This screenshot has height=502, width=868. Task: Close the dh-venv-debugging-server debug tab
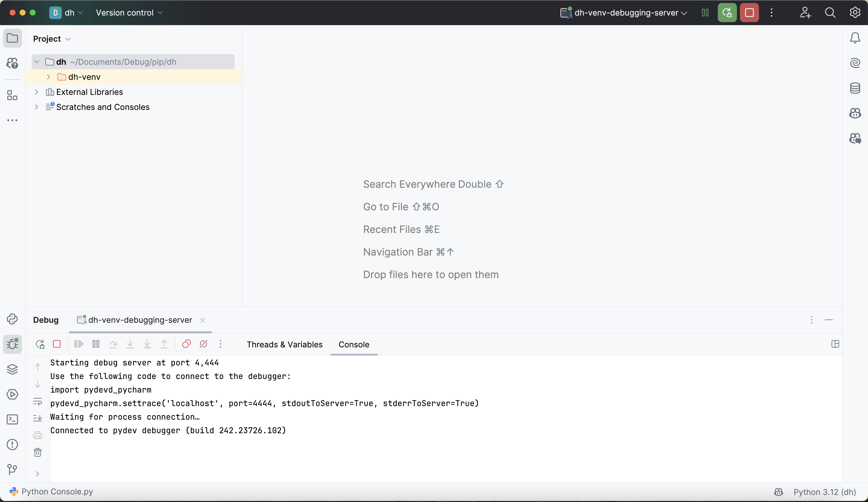(202, 320)
